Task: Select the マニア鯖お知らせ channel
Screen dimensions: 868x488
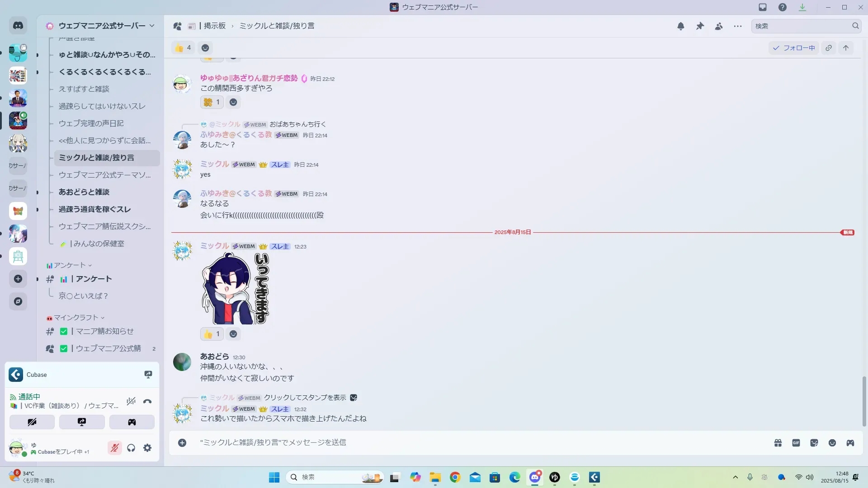Action: pos(104,331)
